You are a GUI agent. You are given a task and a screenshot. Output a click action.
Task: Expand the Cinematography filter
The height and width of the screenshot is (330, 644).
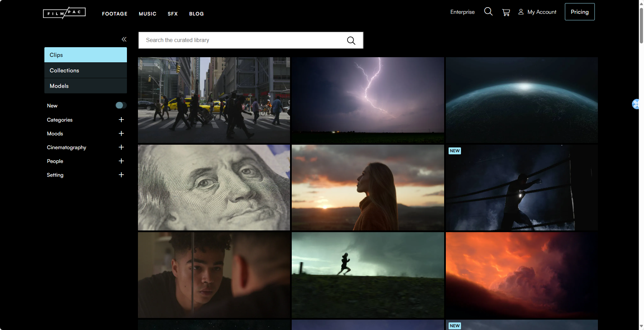121,147
